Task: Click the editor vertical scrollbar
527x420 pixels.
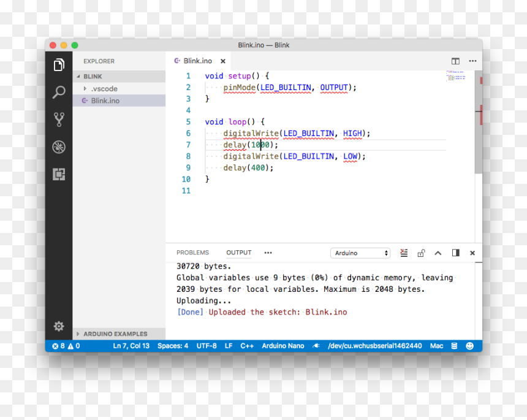Action: 479,122
